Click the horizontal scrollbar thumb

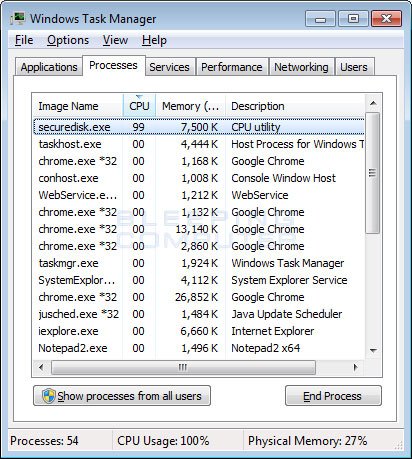pos(183,368)
